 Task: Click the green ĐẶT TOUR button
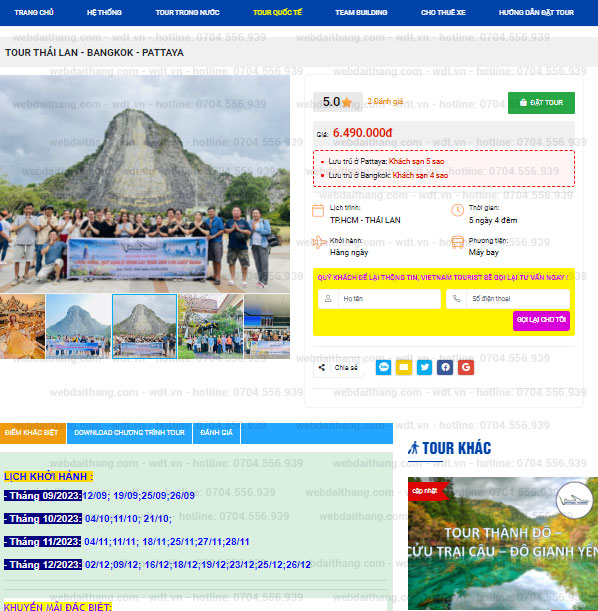pyautogui.click(x=541, y=103)
